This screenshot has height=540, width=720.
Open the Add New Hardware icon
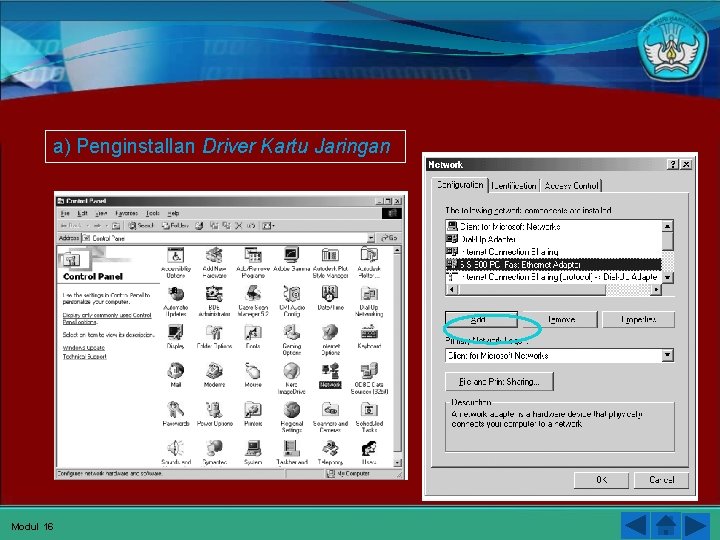pos(214,263)
